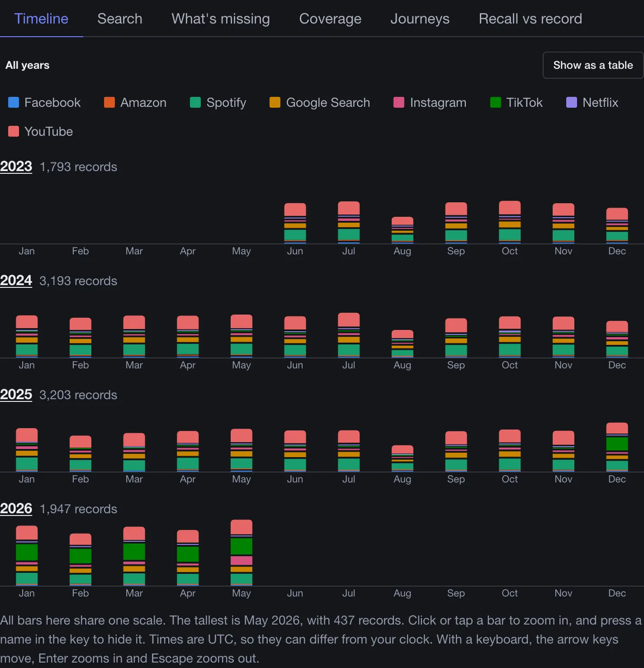This screenshot has height=668, width=644.
Task: Hide Spotify series from the chart
Action: [x=218, y=103]
